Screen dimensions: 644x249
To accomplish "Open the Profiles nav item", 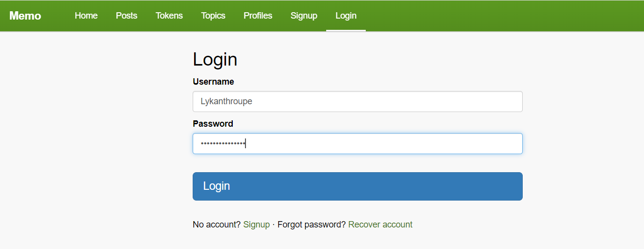I will pyautogui.click(x=258, y=16).
